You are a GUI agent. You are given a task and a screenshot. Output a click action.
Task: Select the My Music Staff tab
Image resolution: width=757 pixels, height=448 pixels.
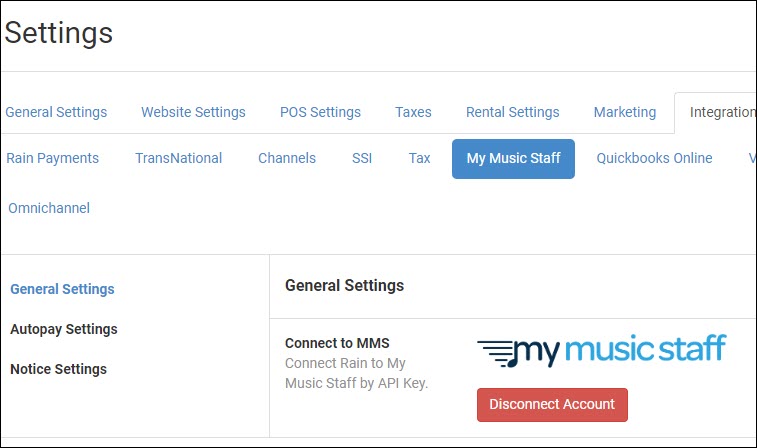(513, 159)
